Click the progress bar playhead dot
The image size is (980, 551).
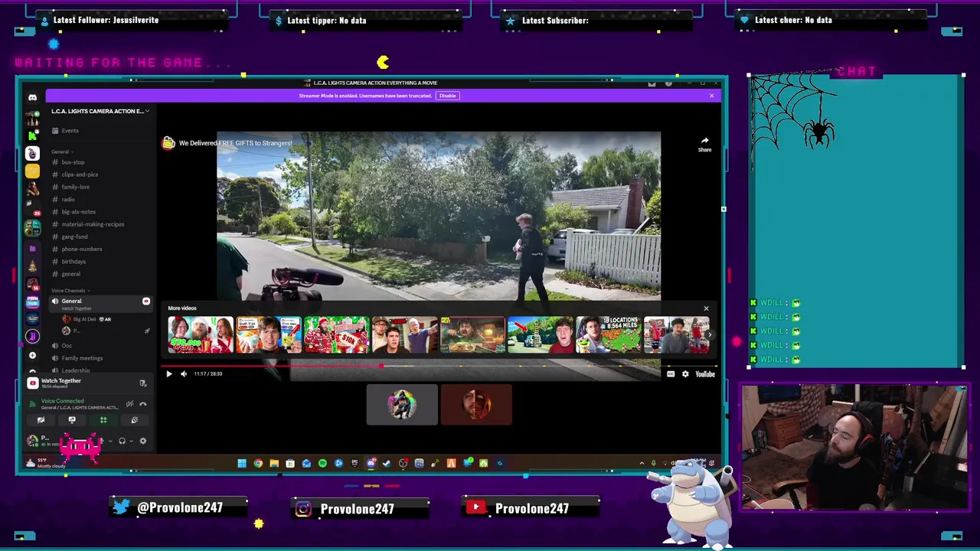(x=381, y=366)
